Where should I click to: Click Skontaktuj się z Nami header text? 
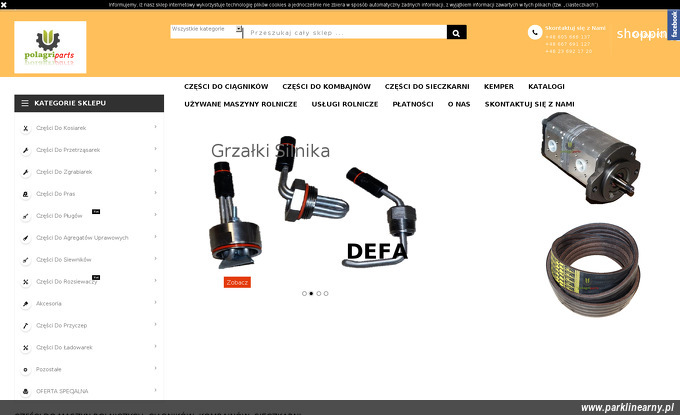point(575,28)
